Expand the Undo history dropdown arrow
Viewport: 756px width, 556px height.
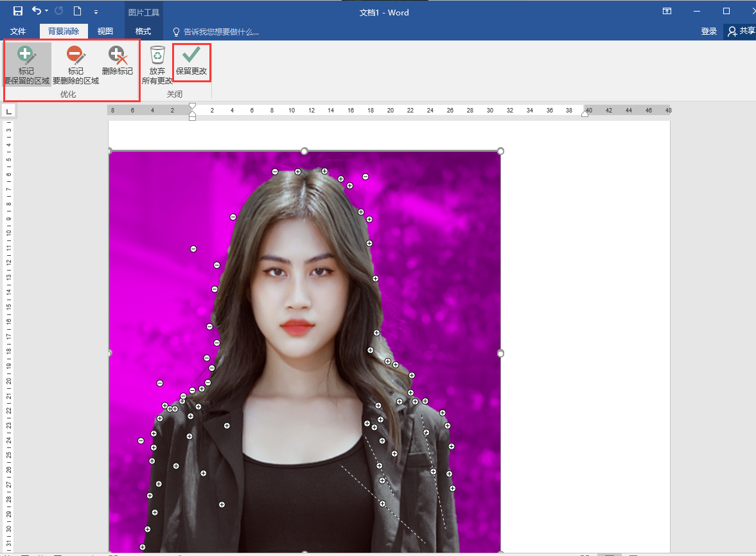click(x=47, y=12)
